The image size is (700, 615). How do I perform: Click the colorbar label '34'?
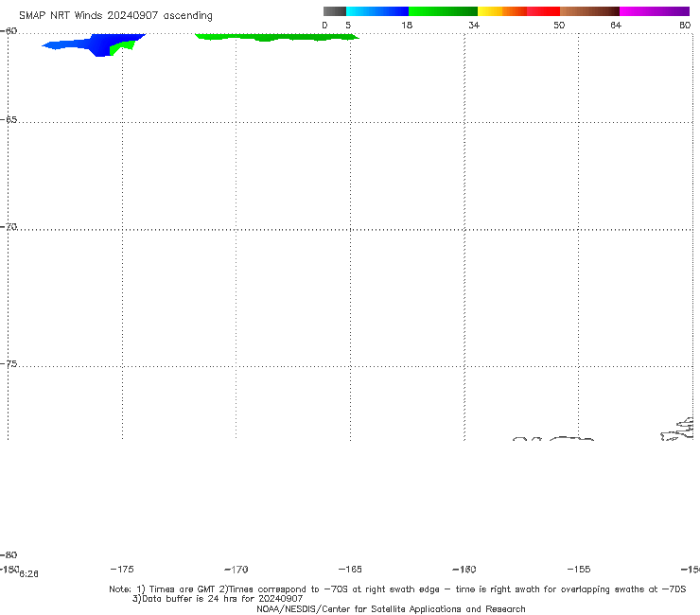point(474,25)
